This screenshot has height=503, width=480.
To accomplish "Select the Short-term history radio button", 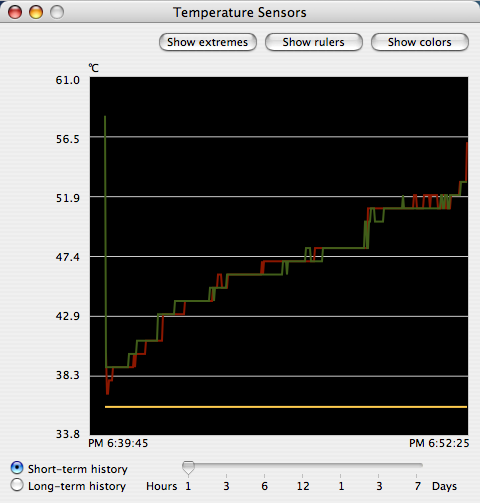I will coord(17,468).
